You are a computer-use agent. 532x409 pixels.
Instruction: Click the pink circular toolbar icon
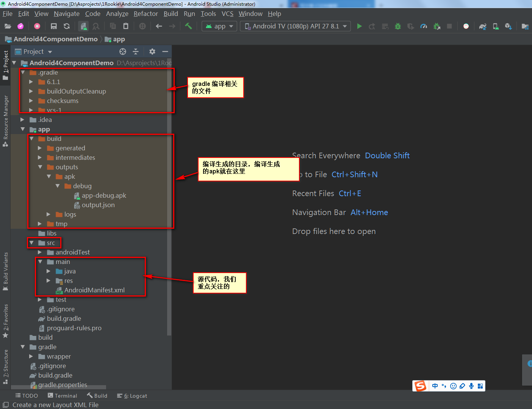37,26
